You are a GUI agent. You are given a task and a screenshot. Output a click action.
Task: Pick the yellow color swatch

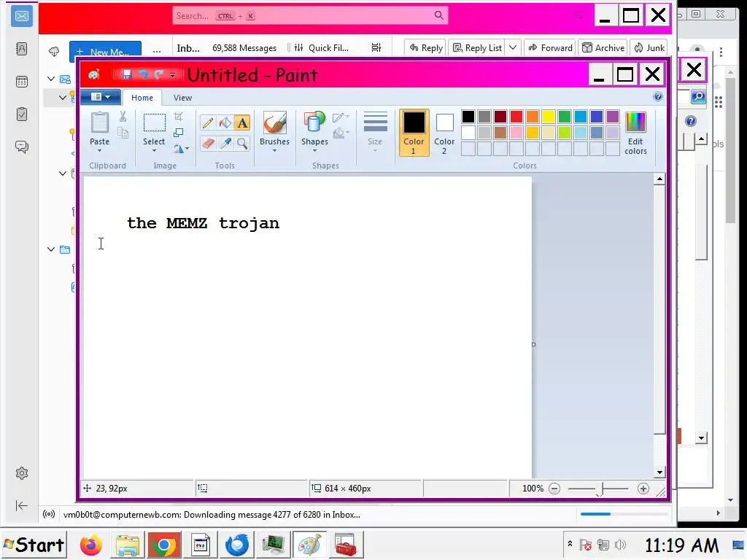coord(549,117)
